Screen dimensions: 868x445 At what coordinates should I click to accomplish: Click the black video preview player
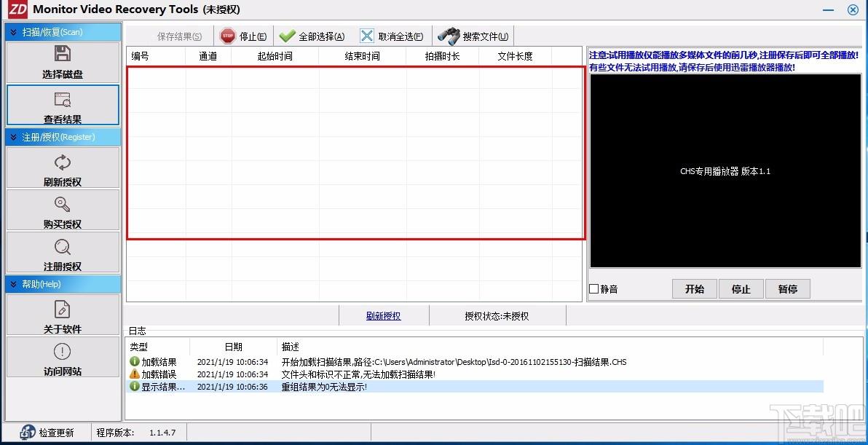pos(726,171)
